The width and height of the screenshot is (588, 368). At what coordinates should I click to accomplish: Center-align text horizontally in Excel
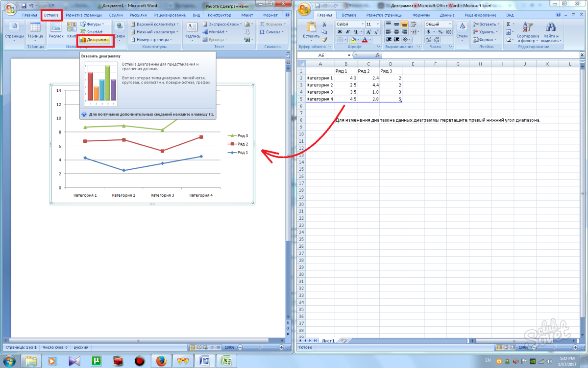(396, 32)
